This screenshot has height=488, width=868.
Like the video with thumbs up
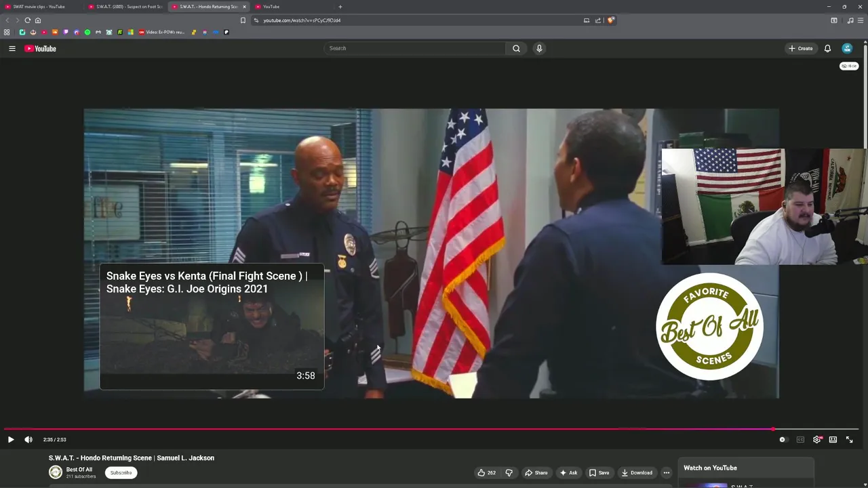click(x=486, y=472)
